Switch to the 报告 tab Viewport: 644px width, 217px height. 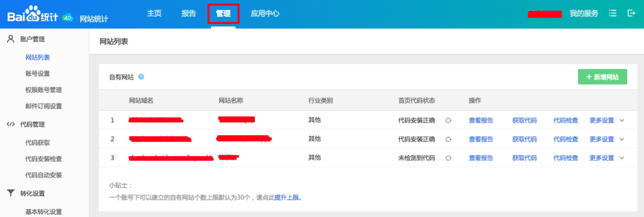pyautogui.click(x=188, y=14)
